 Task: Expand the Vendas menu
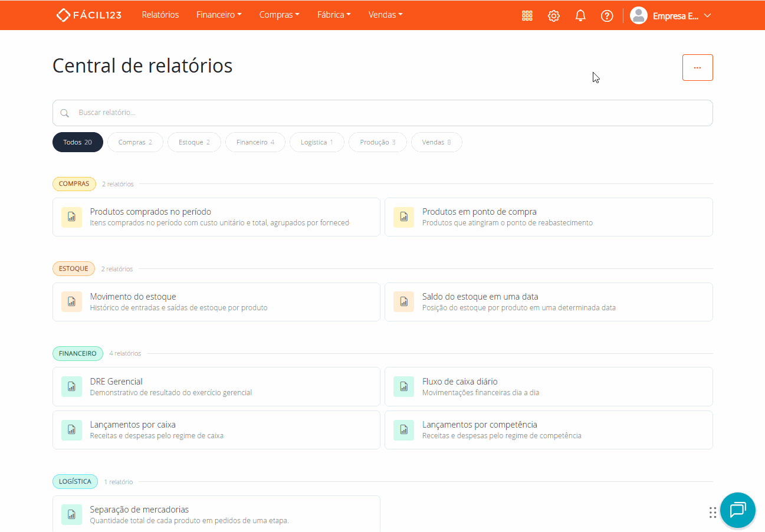click(x=385, y=15)
